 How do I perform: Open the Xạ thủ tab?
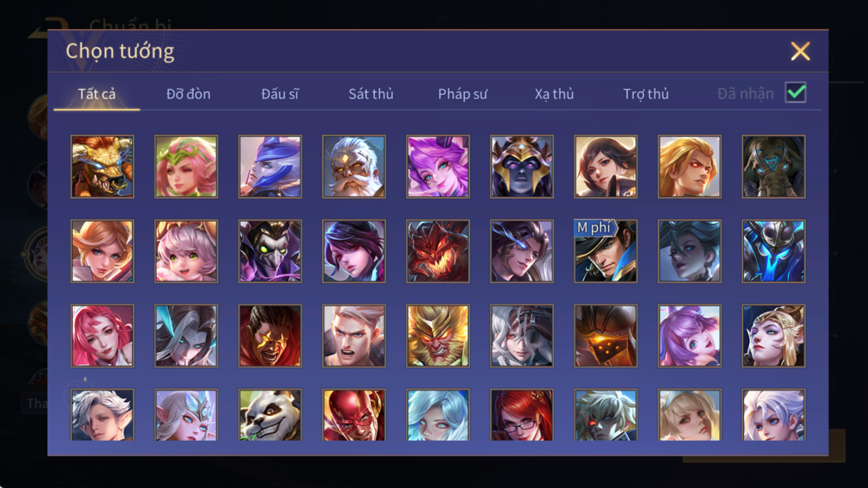554,94
